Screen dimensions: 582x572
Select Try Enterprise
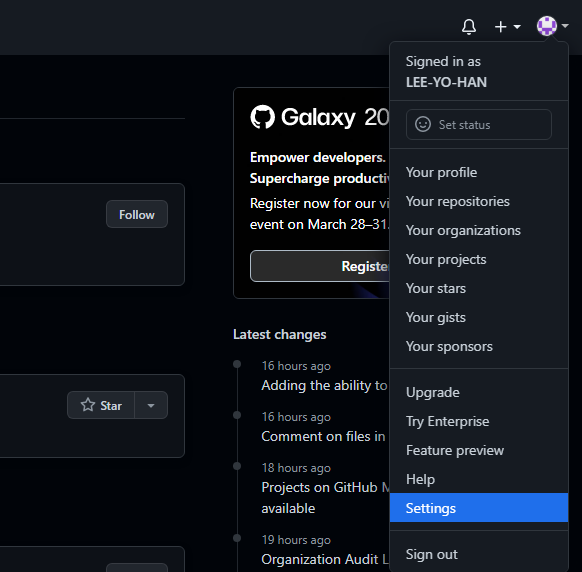coord(479,421)
